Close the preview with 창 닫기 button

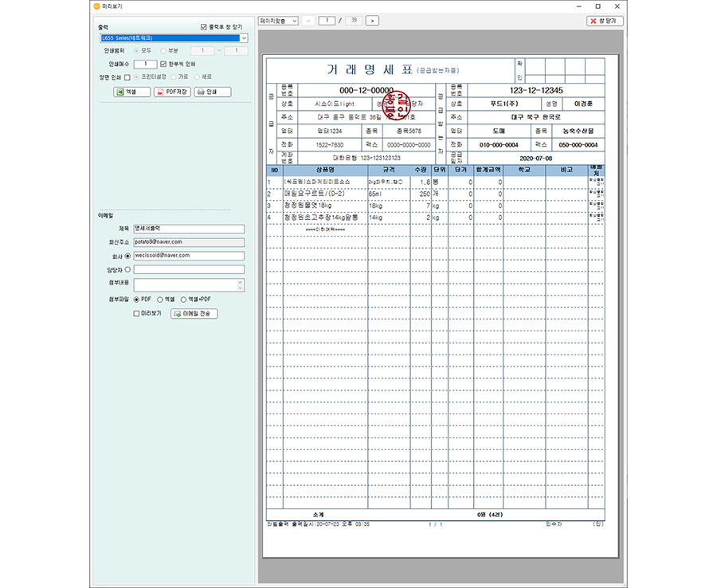(x=605, y=20)
